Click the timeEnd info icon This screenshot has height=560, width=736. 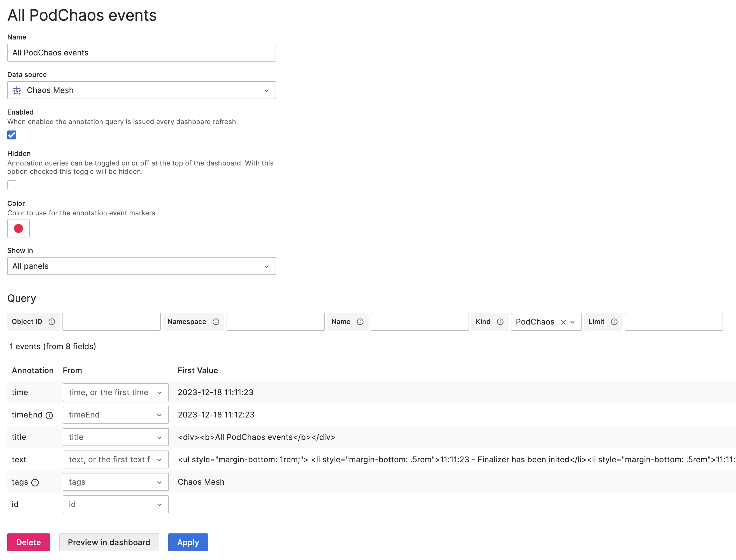(x=49, y=415)
